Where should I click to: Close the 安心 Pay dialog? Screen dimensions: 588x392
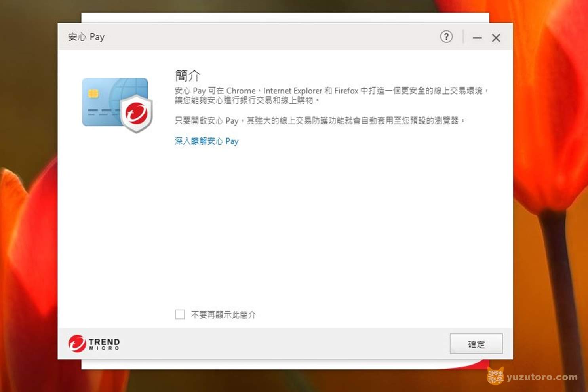pyautogui.click(x=496, y=38)
